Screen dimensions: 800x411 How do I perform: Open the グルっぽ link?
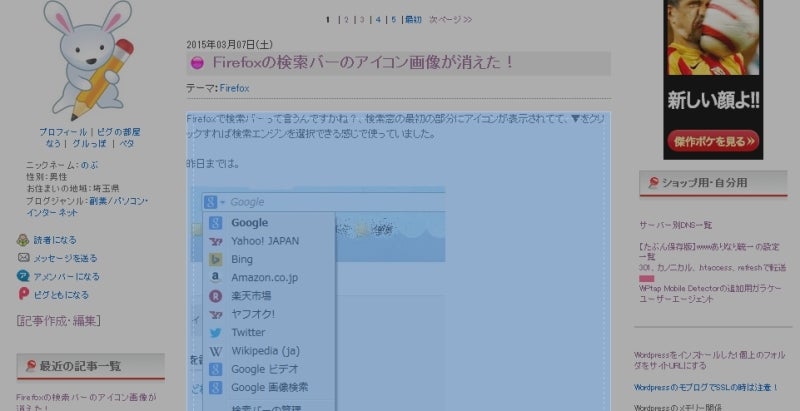coord(89,144)
